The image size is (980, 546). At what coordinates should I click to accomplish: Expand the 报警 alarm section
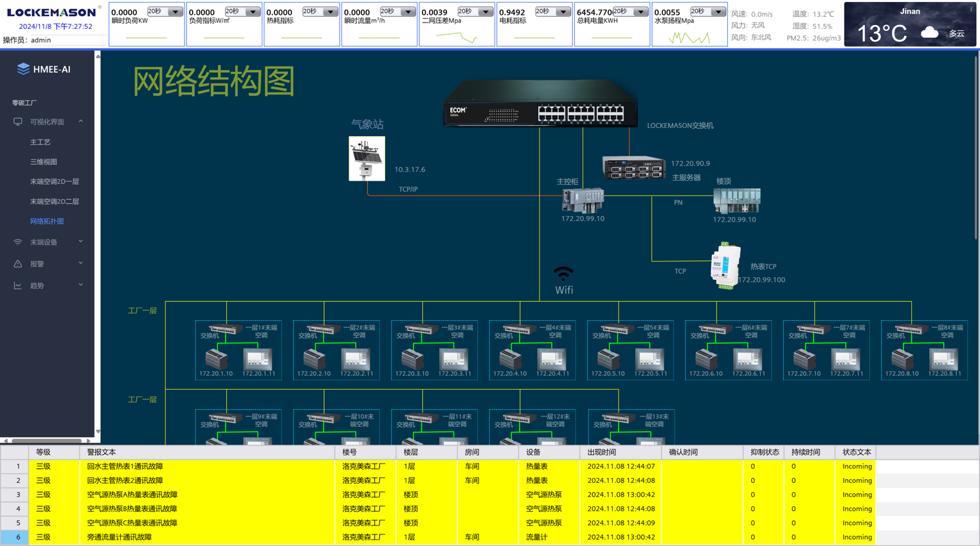(x=48, y=264)
